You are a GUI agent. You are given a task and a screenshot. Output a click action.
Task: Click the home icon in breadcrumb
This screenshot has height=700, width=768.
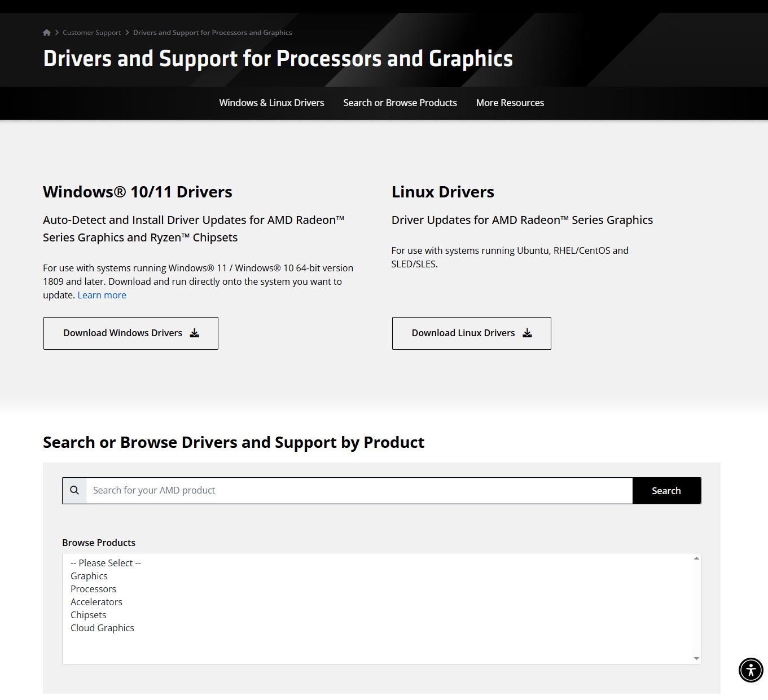click(47, 33)
